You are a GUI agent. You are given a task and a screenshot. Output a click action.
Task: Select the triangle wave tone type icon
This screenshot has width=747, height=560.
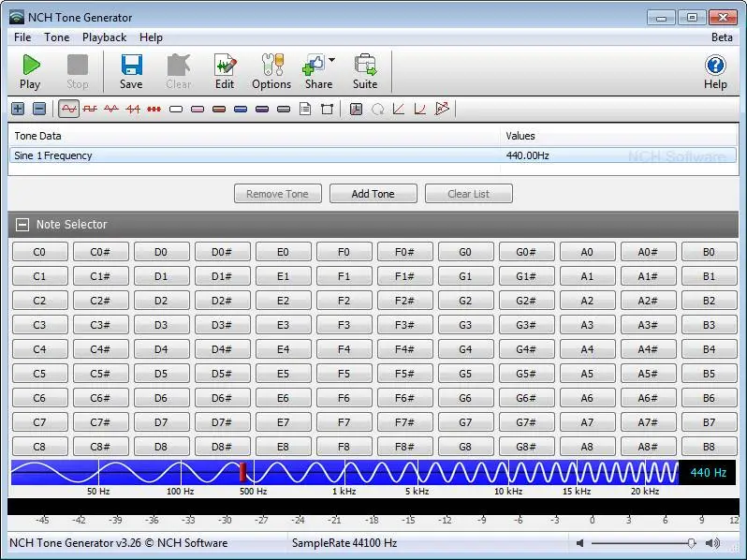pos(111,109)
